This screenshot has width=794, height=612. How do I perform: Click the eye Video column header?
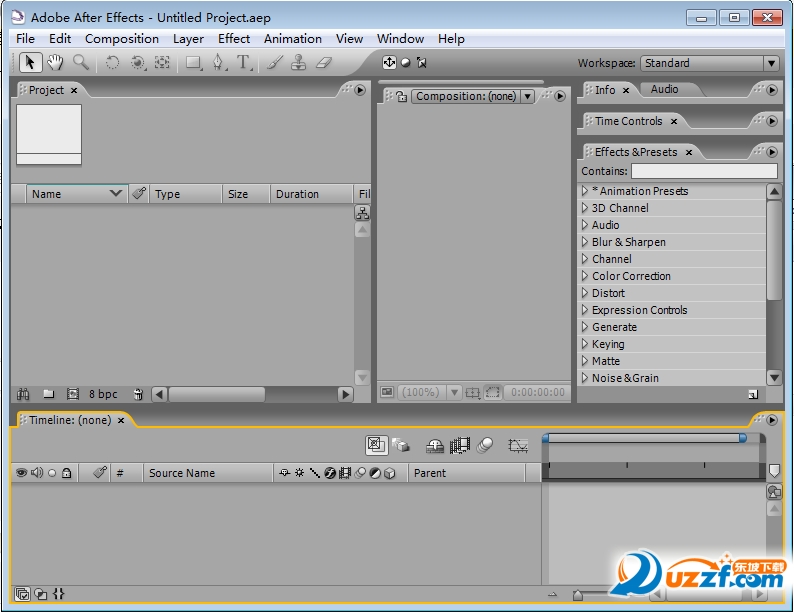point(21,473)
